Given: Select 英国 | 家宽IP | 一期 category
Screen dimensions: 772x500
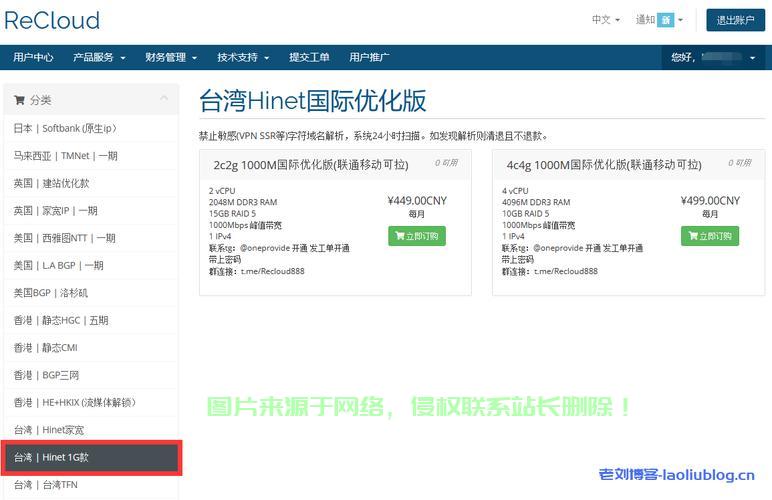Looking at the screenshot, I should [91, 211].
